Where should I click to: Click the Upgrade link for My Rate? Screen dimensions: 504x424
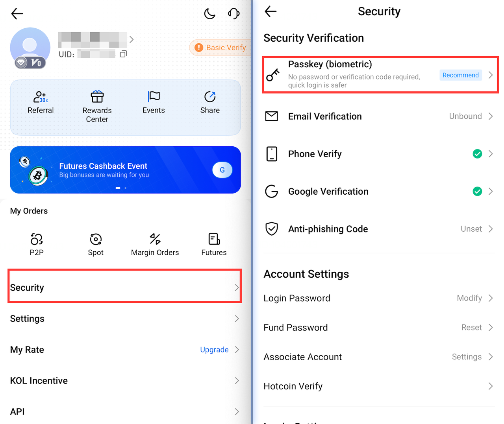coord(214,350)
